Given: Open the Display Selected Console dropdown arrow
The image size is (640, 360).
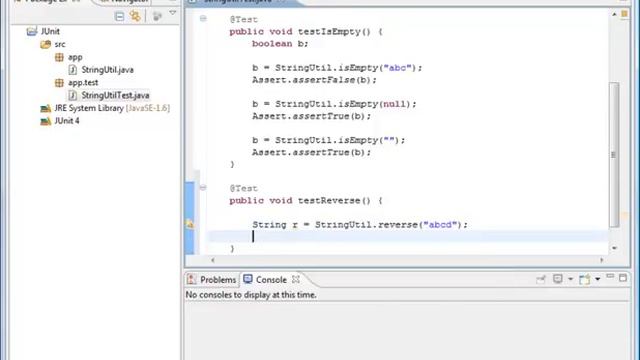Looking at the screenshot, I should click(571, 279).
